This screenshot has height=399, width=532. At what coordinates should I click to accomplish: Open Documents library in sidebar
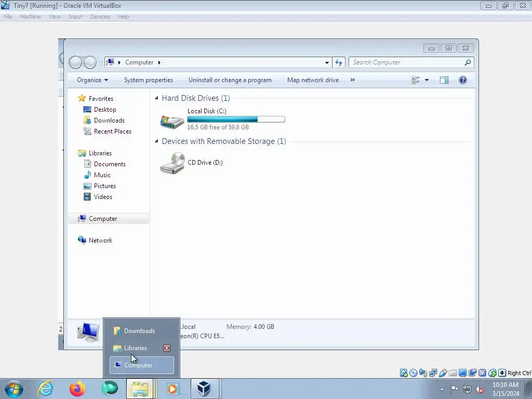(x=109, y=164)
